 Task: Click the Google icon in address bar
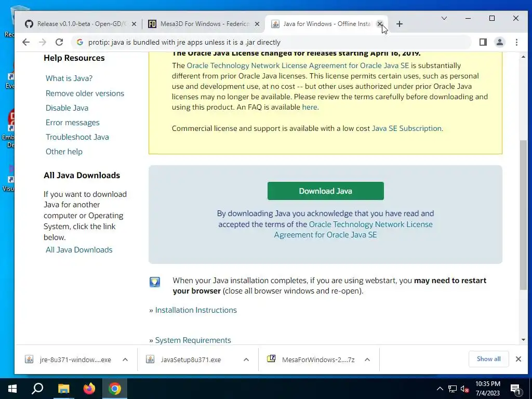click(79, 42)
